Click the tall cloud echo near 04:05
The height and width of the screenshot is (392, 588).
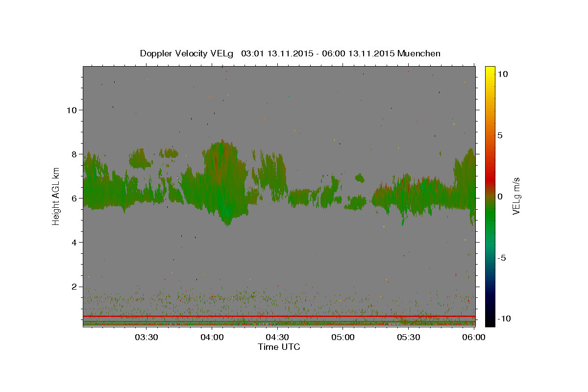coord(224,184)
